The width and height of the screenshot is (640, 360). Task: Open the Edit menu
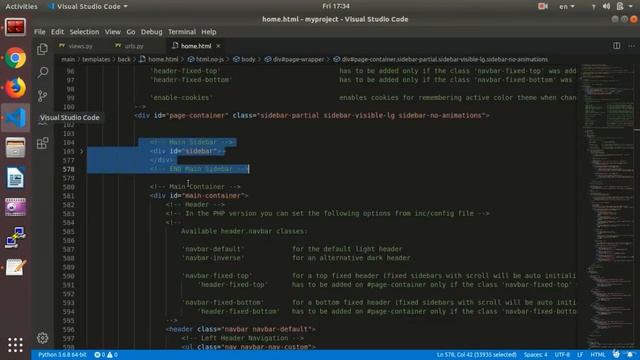[x=57, y=32]
